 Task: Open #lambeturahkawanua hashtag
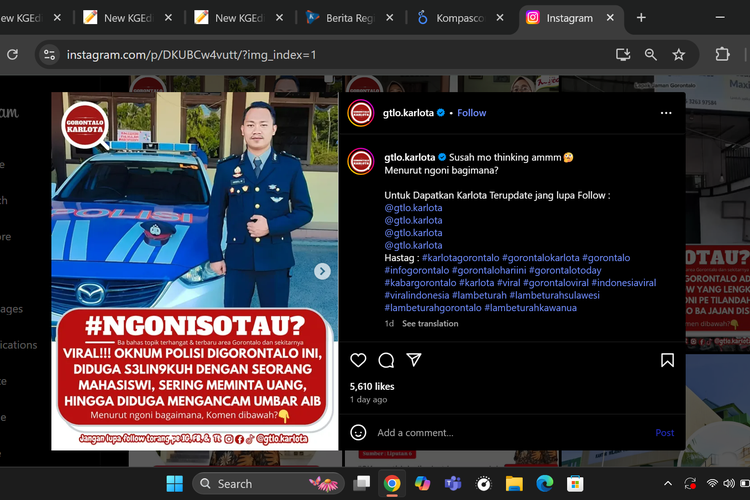tap(530, 308)
